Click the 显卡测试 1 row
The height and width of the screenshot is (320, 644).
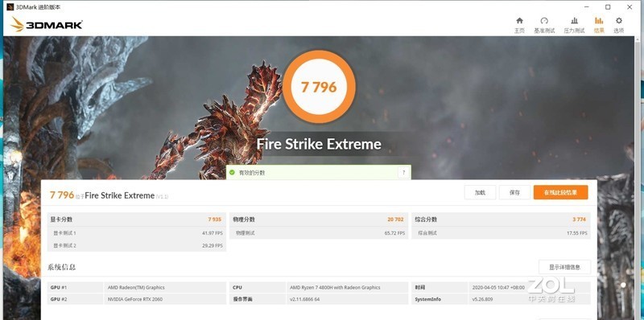pyautogui.click(x=136, y=233)
